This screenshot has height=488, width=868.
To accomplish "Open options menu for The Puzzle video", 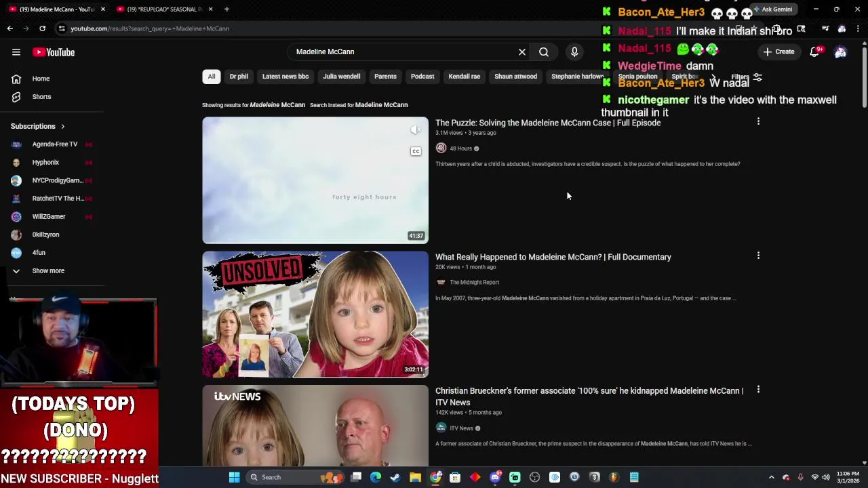I will pos(758,121).
